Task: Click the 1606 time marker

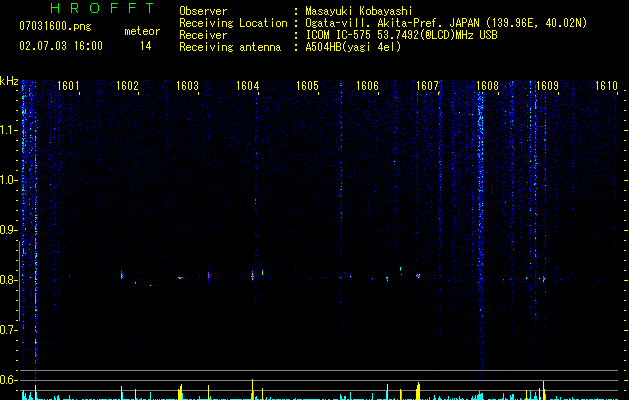Action: (367, 86)
